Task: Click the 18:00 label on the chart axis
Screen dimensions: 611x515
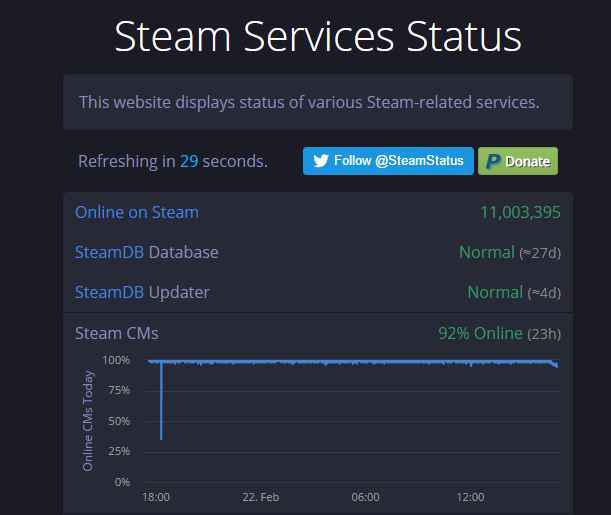Action: point(156,497)
